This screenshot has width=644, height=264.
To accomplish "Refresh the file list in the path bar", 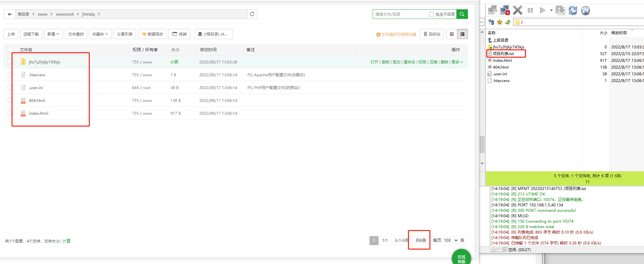I will 252,14.
